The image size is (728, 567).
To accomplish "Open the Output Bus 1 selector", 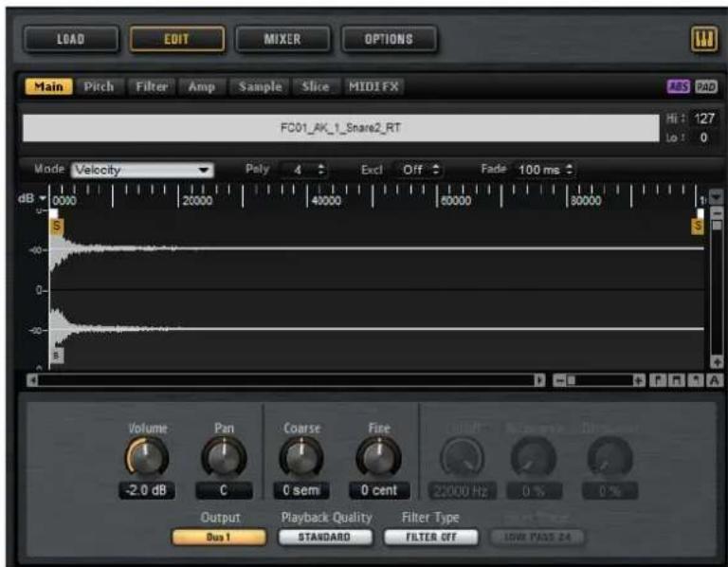I will coord(219,538).
